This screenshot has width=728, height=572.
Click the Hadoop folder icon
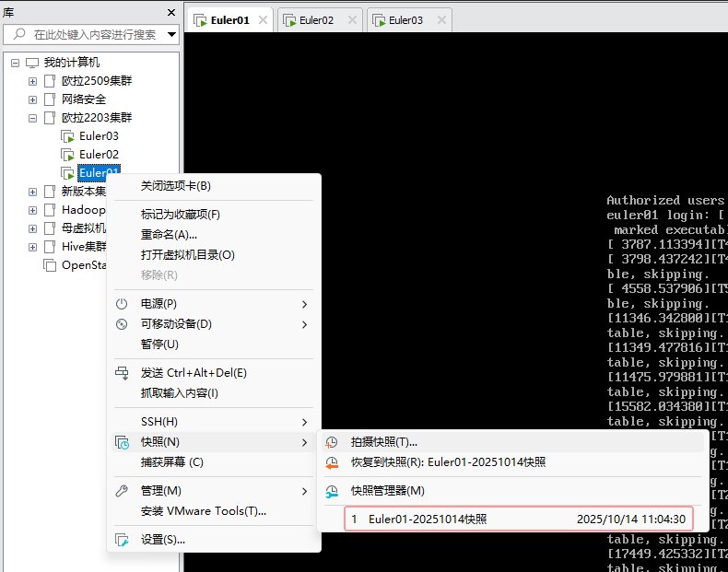50,210
